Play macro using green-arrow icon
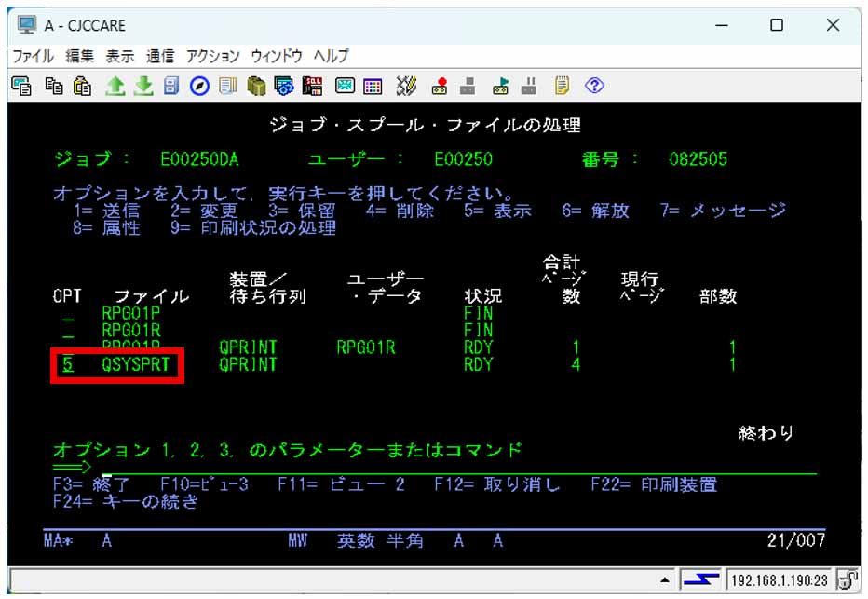 point(501,86)
